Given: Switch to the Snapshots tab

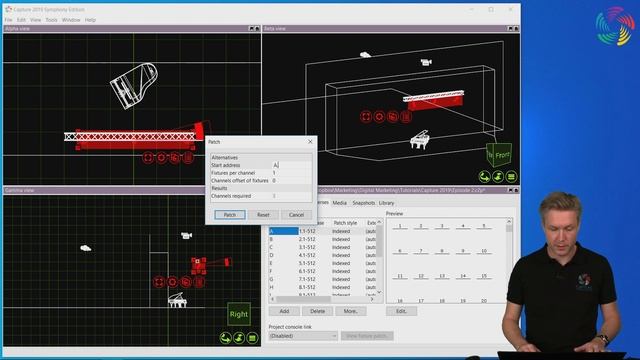Looking at the screenshot, I should pos(363,203).
